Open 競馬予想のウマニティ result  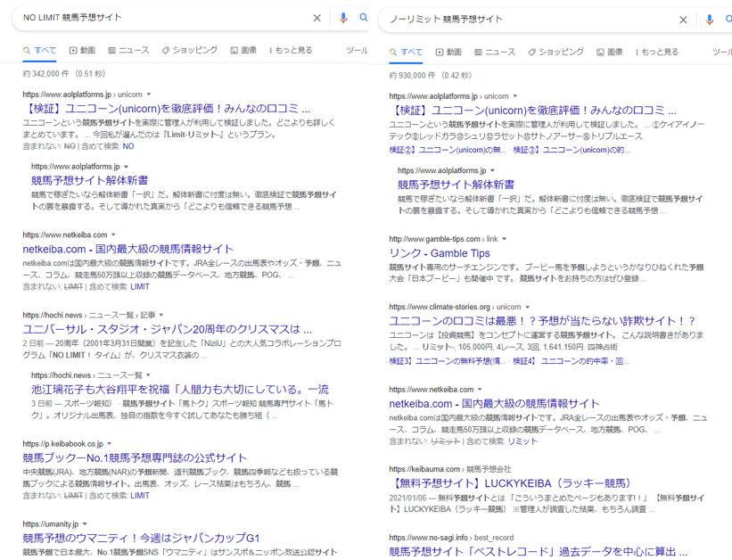[x=141, y=539]
